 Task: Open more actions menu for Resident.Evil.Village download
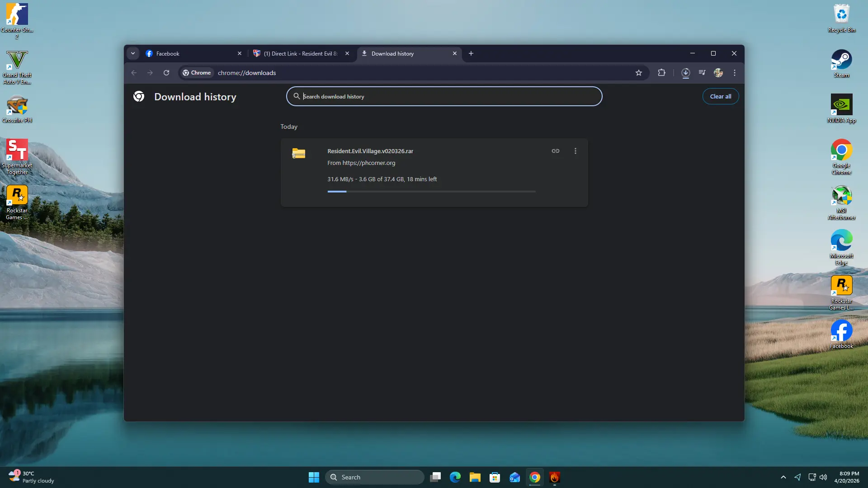pyautogui.click(x=575, y=151)
